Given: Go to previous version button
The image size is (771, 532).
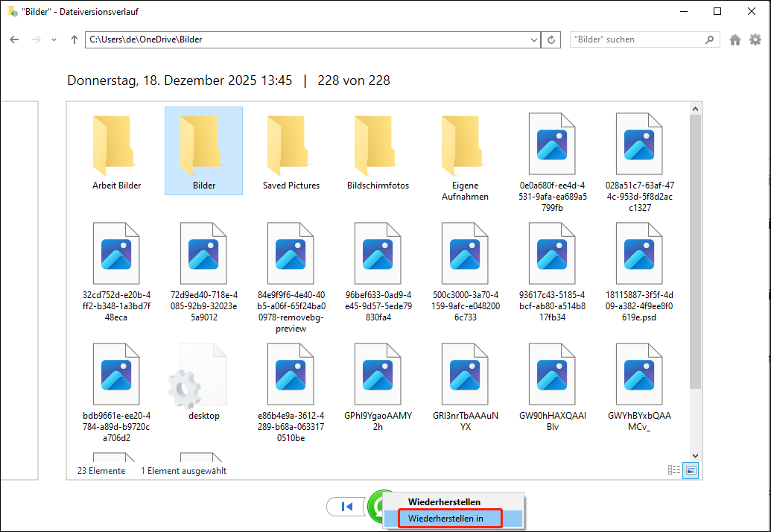Looking at the screenshot, I should pos(346,507).
